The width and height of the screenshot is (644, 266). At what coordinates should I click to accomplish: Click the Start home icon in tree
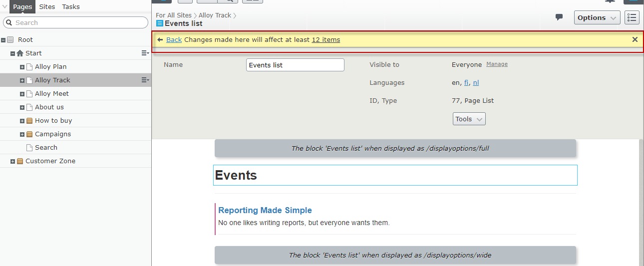click(20, 53)
